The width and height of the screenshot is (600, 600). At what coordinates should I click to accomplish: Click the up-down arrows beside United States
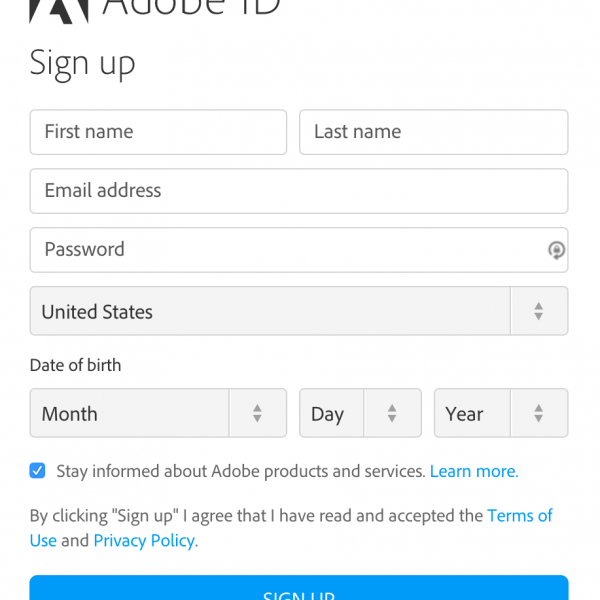point(538,311)
